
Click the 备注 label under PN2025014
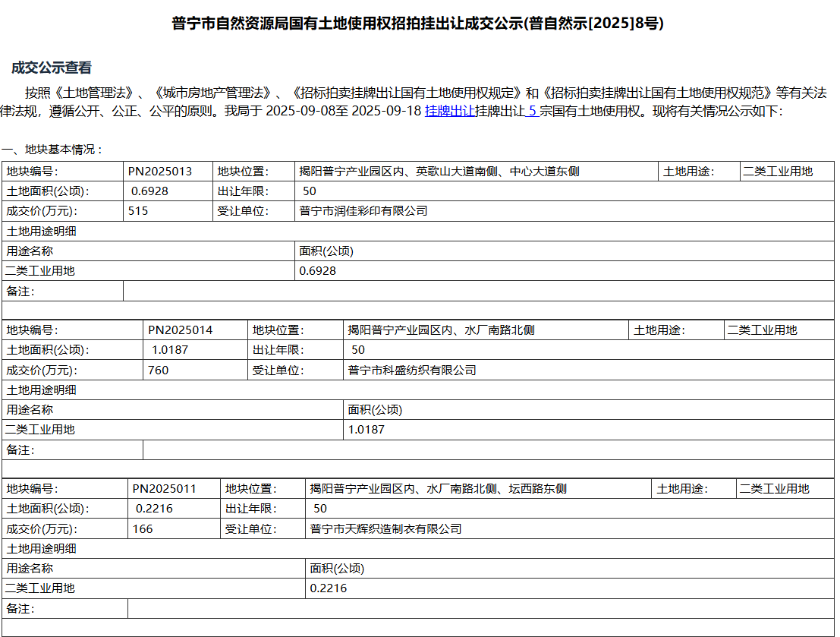pyautogui.click(x=20, y=450)
